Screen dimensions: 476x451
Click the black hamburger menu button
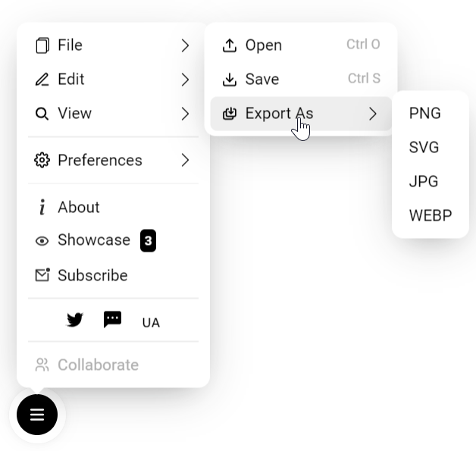click(x=37, y=415)
